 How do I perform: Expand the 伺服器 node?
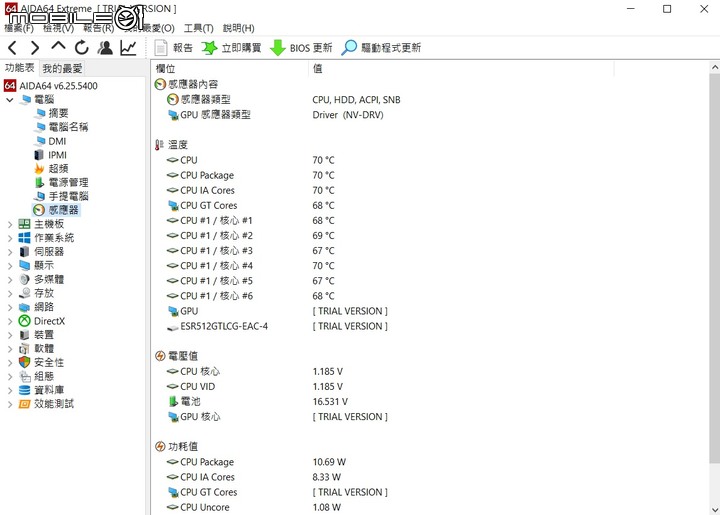[10, 252]
